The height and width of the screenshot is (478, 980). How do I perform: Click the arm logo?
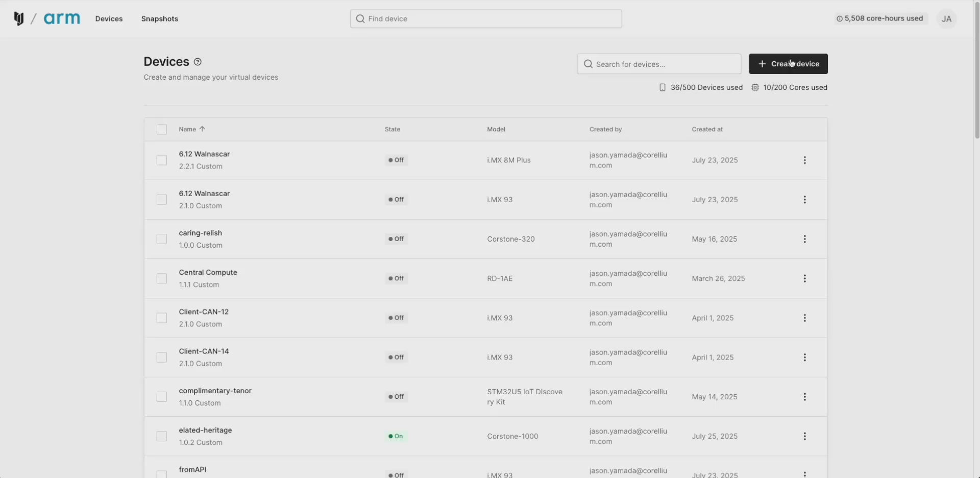point(62,18)
